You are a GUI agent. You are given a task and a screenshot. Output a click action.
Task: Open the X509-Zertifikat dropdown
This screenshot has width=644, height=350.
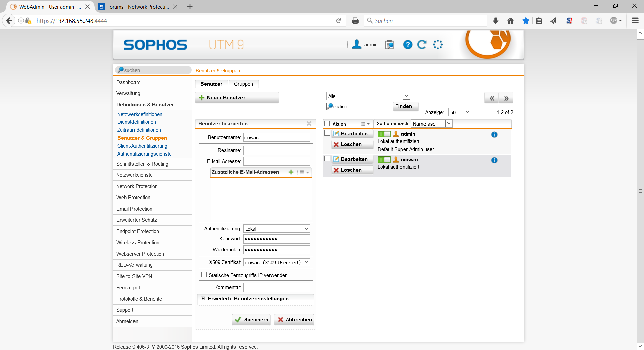coord(276,262)
